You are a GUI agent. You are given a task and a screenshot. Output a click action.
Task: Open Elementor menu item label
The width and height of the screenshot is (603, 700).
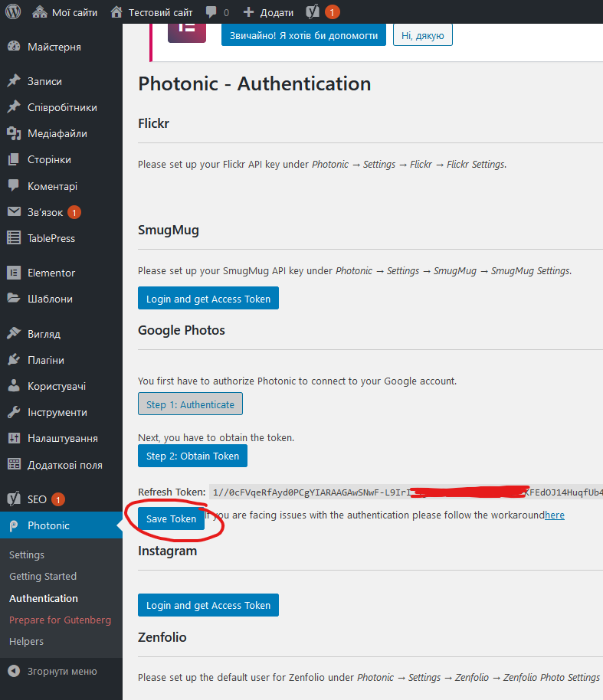point(51,273)
